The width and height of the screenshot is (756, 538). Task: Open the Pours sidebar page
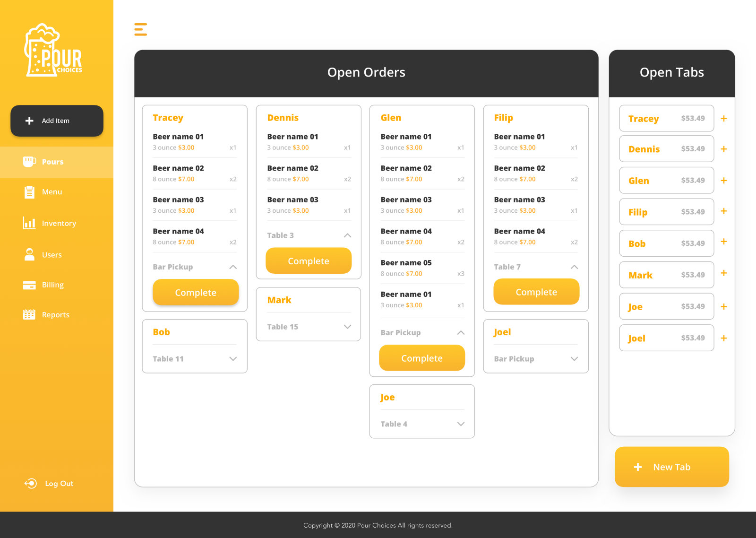(57, 162)
